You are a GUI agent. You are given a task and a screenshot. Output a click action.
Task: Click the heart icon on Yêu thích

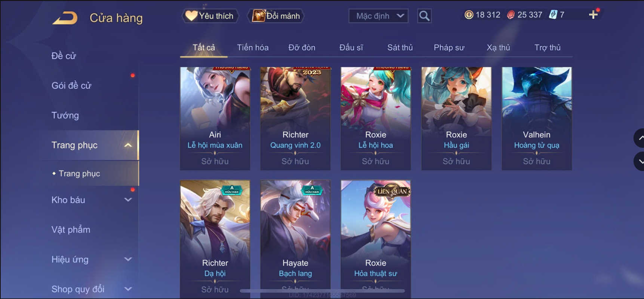pos(191,16)
